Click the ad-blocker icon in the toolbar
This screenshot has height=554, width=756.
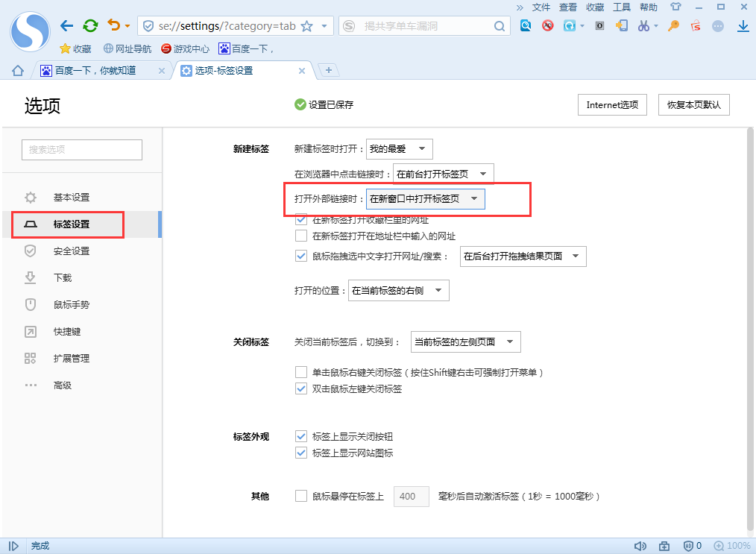(547, 25)
